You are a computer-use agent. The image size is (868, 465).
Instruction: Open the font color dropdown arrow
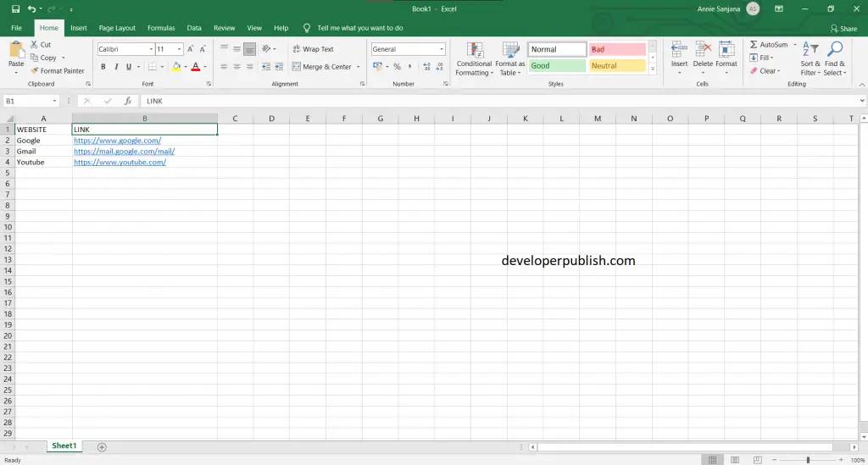[x=205, y=67]
